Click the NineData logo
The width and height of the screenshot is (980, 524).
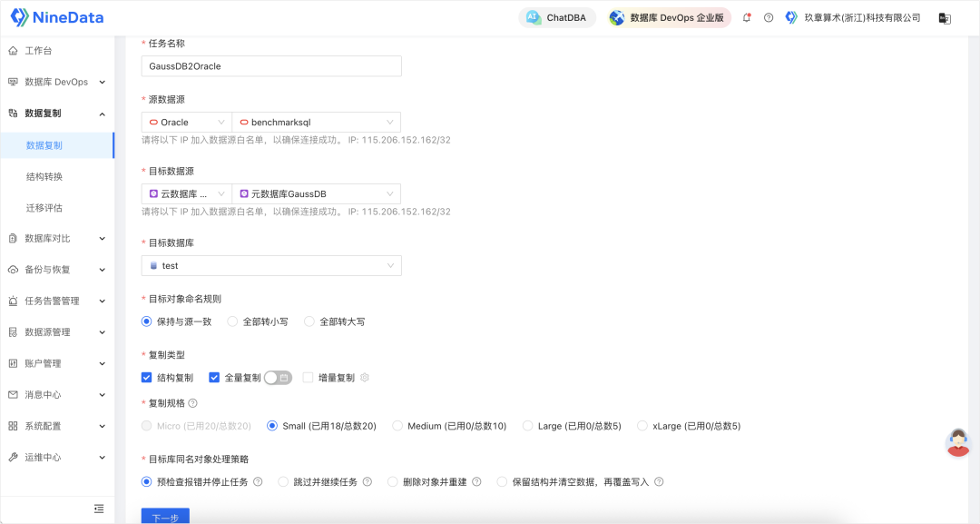56,17
